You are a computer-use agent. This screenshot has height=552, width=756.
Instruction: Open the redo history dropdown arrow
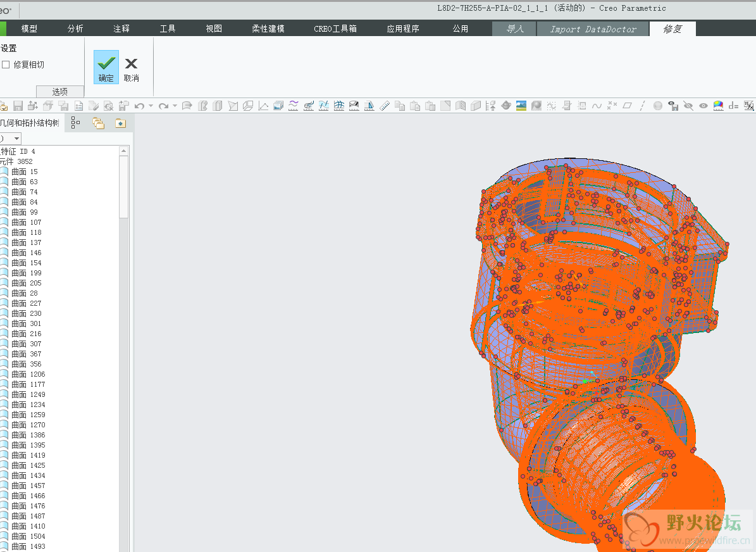pyautogui.click(x=175, y=106)
